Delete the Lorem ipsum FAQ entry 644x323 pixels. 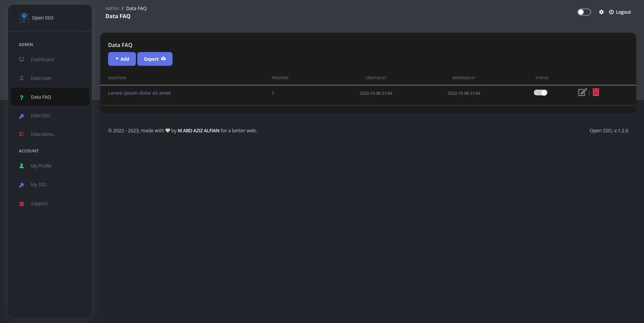point(596,92)
